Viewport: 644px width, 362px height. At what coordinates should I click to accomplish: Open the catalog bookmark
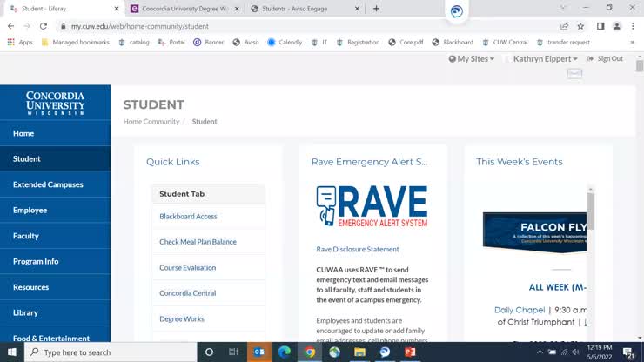point(134,42)
